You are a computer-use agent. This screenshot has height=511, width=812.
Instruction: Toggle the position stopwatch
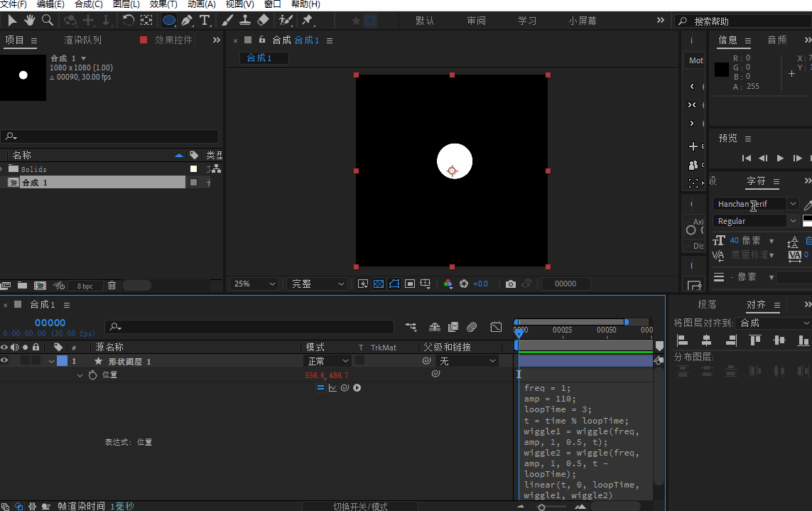tap(92, 375)
